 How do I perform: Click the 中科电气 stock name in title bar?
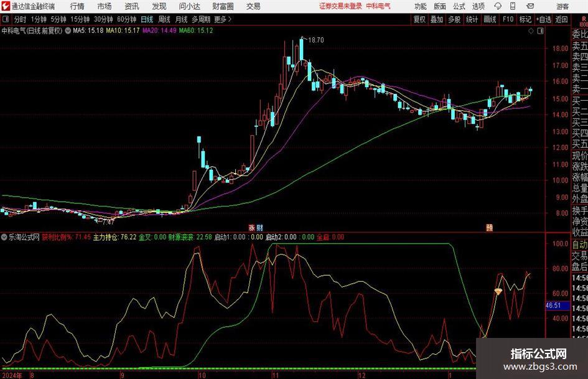(378, 6)
